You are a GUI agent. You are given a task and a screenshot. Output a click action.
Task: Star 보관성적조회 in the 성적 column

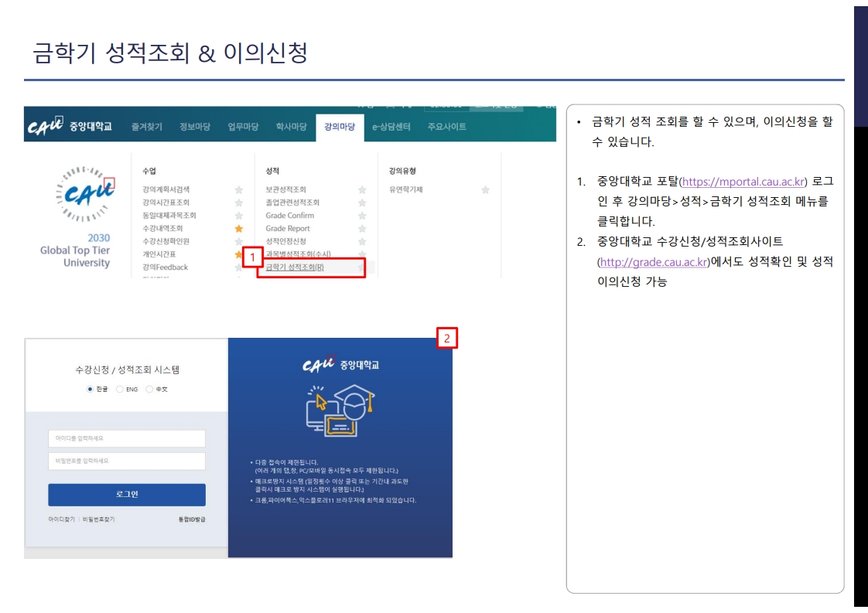tap(361, 189)
